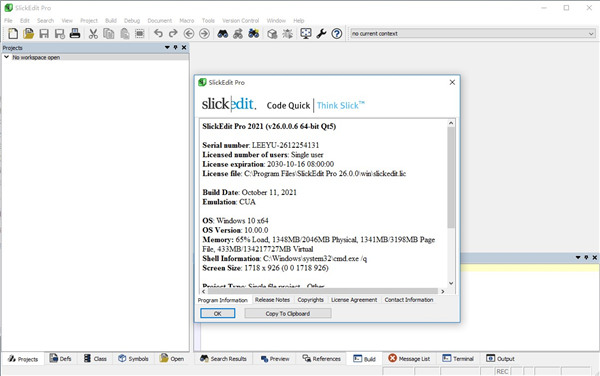Switch to the Defs tab

pyautogui.click(x=61, y=359)
